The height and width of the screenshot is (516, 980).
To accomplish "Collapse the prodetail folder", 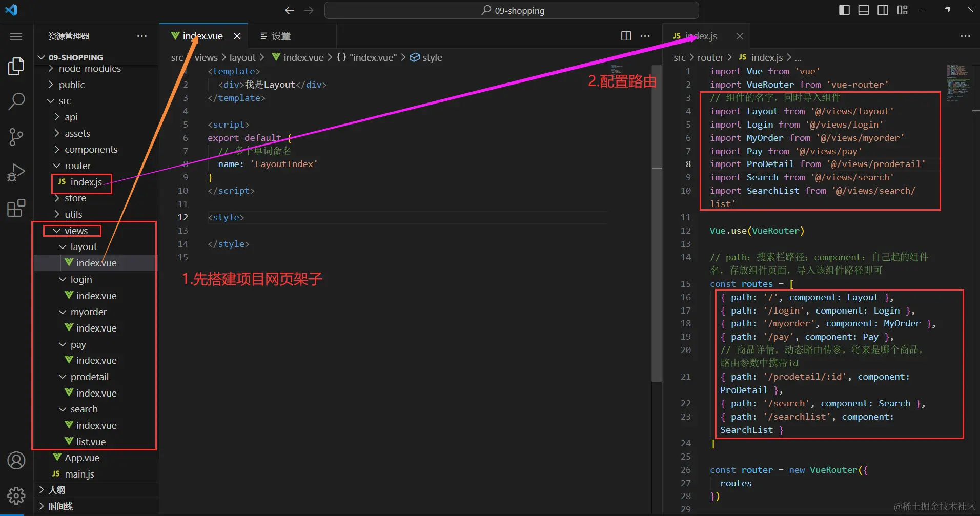I will click(89, 377).
